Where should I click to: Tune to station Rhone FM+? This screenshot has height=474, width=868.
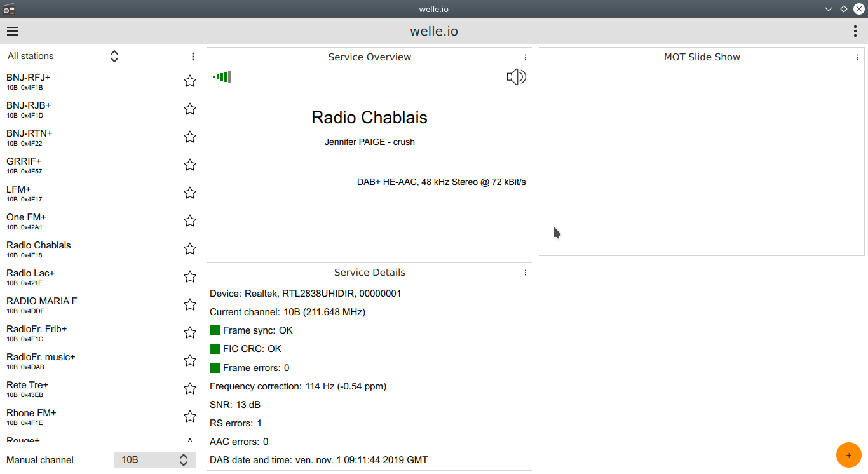click(102, 416)
